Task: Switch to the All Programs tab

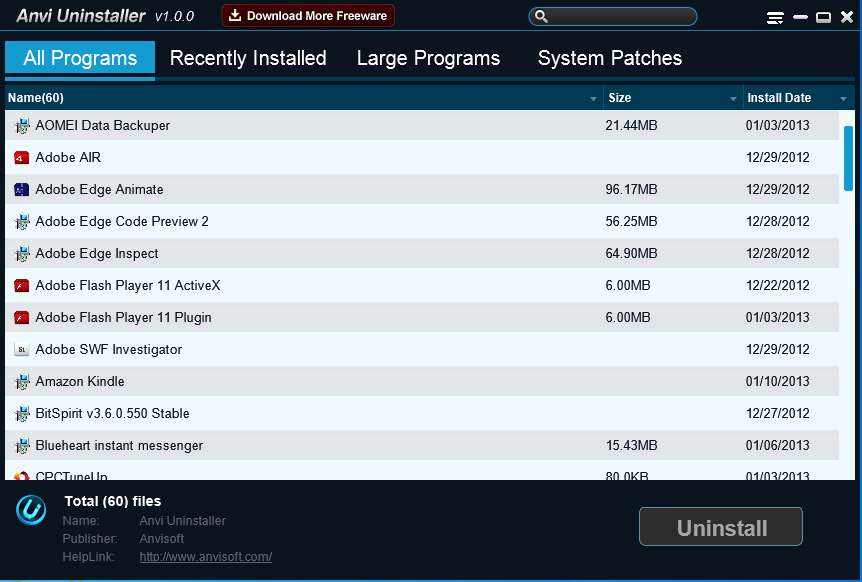Action: point(80,58)
